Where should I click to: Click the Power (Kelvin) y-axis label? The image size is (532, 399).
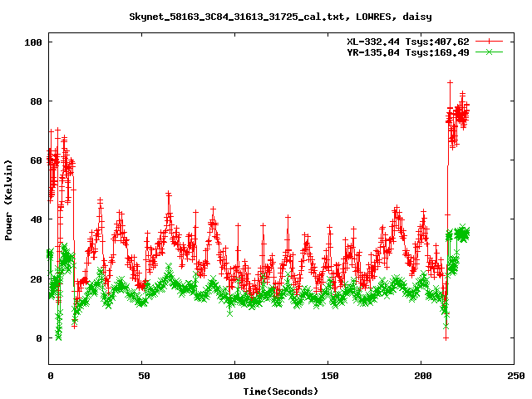(x=8, y=200)
